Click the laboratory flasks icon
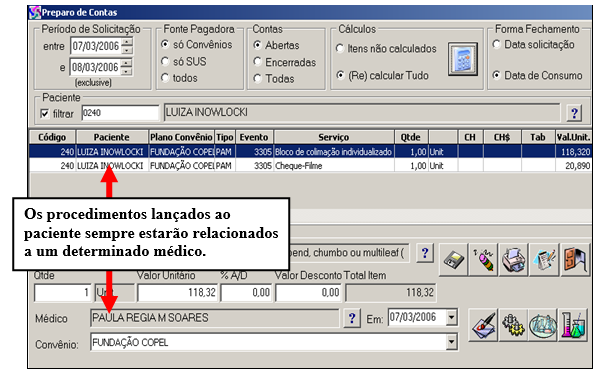 tap(573, 325)
